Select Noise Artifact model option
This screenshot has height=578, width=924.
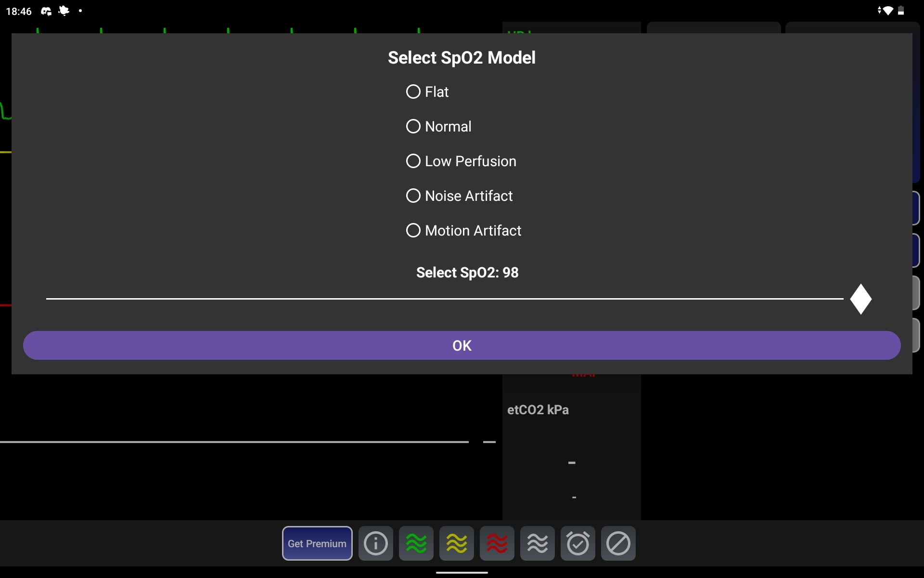[413, 196]
